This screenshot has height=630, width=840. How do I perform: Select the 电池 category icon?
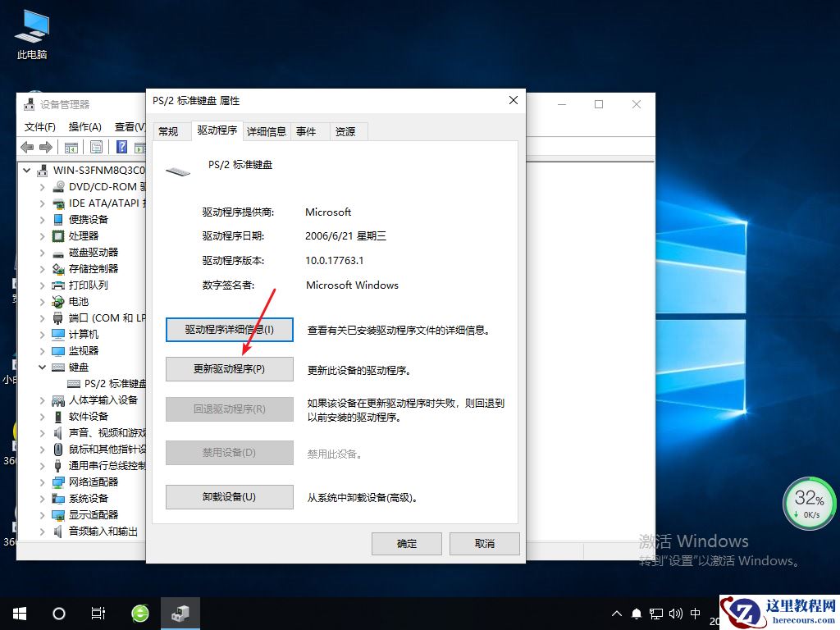(x=59, y=301)
